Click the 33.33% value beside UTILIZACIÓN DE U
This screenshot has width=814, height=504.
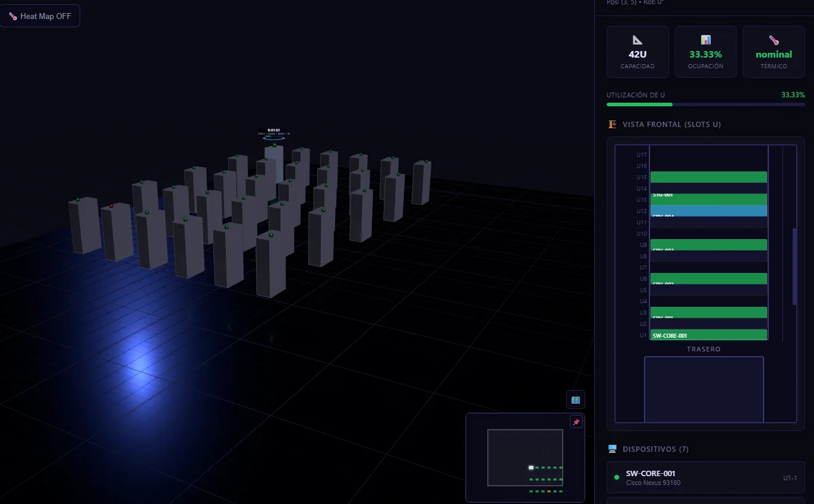[x=793, y=95]
